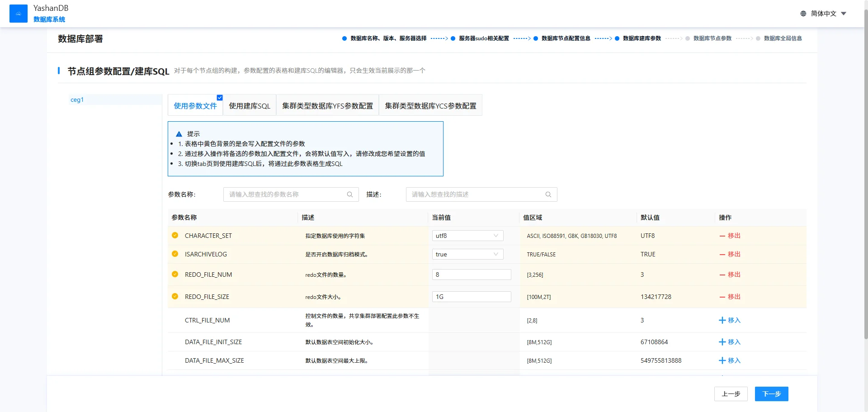Switch to the 使用建库SQL tab
The image size is (868, 412).
[250, 106]
